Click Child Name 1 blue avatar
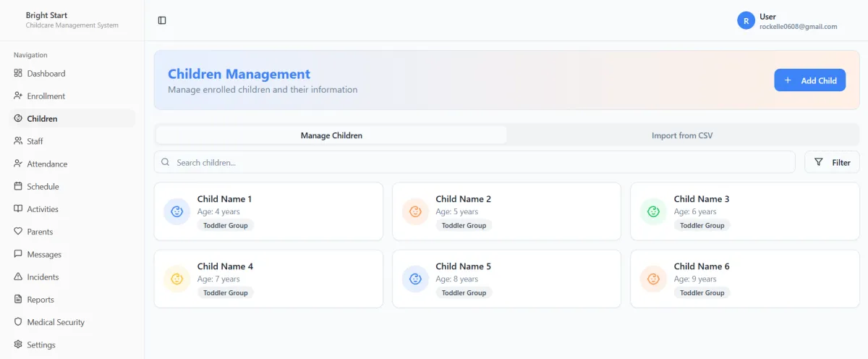Screen dimensions: 868x359 [x=176, y=211]
